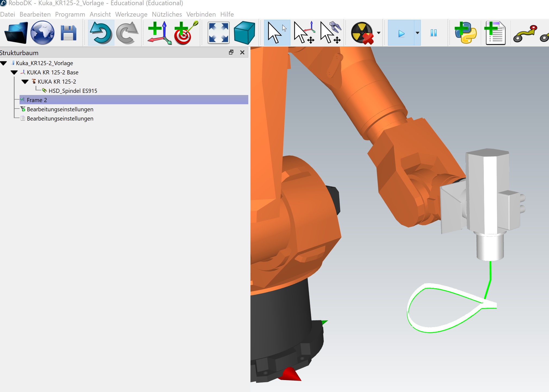Image resolution: width=549 pixels, height=392 pixels.
Task: Toggle the collision check radiation icon
Action: click(362, 33)
